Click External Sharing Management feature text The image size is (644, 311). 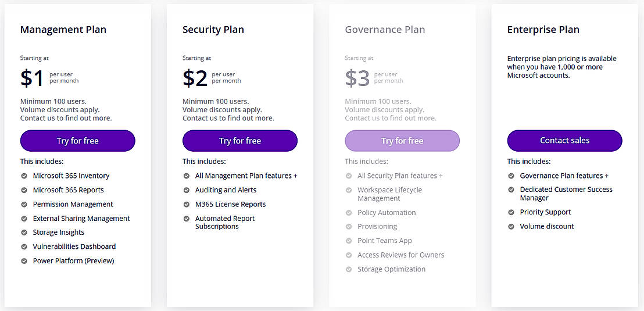pos(81,219)
